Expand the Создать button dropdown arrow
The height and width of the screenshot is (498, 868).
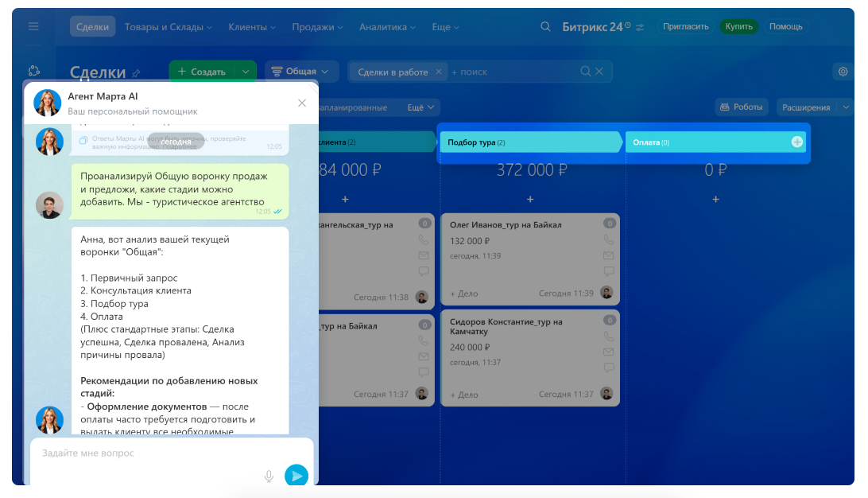(x=246, y=72)
